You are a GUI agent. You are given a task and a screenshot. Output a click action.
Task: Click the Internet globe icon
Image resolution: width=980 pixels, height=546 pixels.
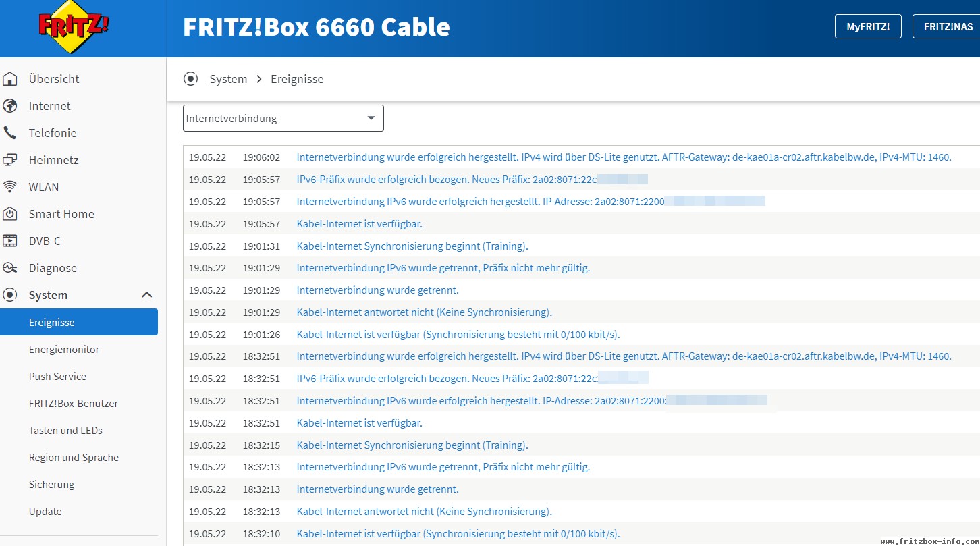(x=10, y=106)
